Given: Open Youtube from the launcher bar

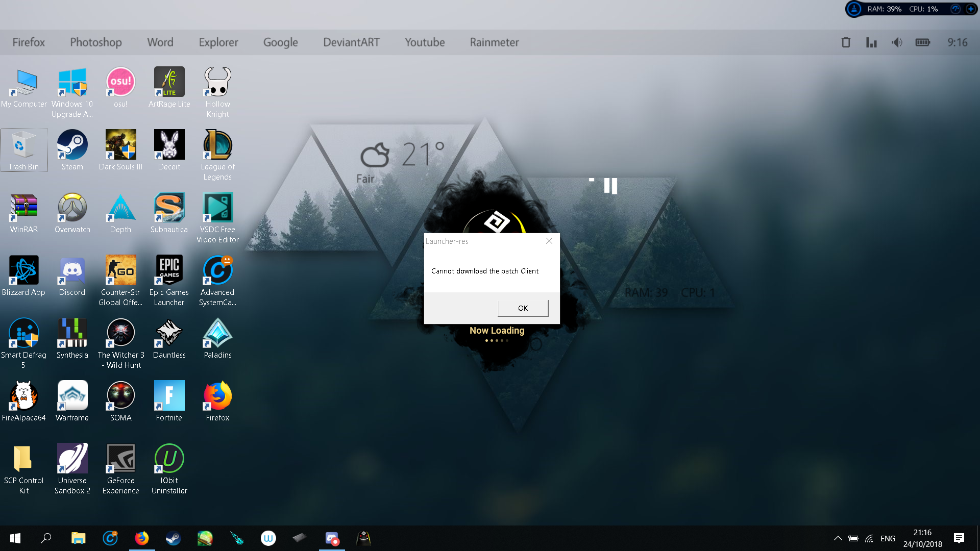Looking at the screenshot, I should (x=425, y=42).
